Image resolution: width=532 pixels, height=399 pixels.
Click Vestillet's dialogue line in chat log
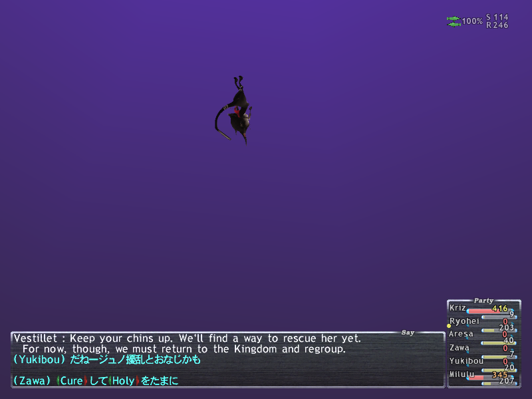[188, 338]
